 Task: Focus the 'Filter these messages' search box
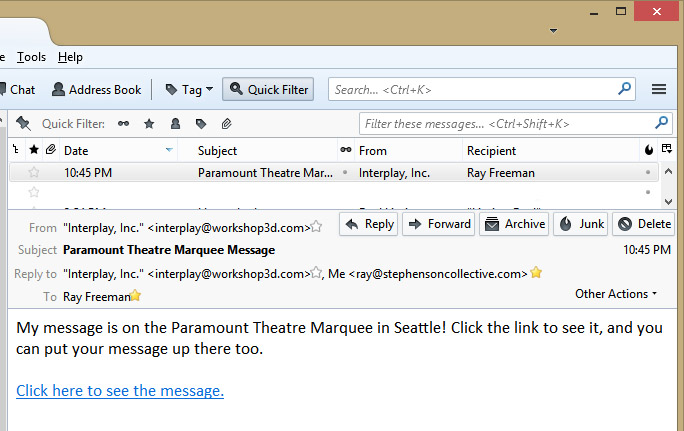point(507,124)
